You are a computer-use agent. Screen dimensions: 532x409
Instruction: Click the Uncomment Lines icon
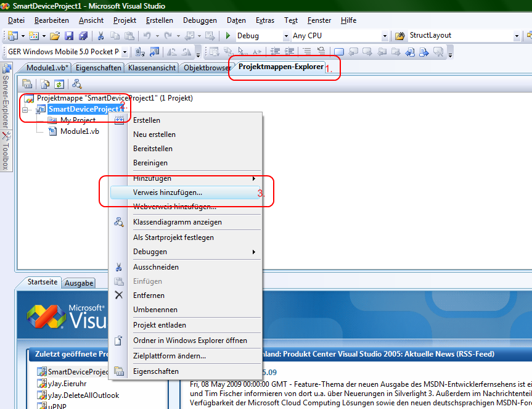pos(321,51)
